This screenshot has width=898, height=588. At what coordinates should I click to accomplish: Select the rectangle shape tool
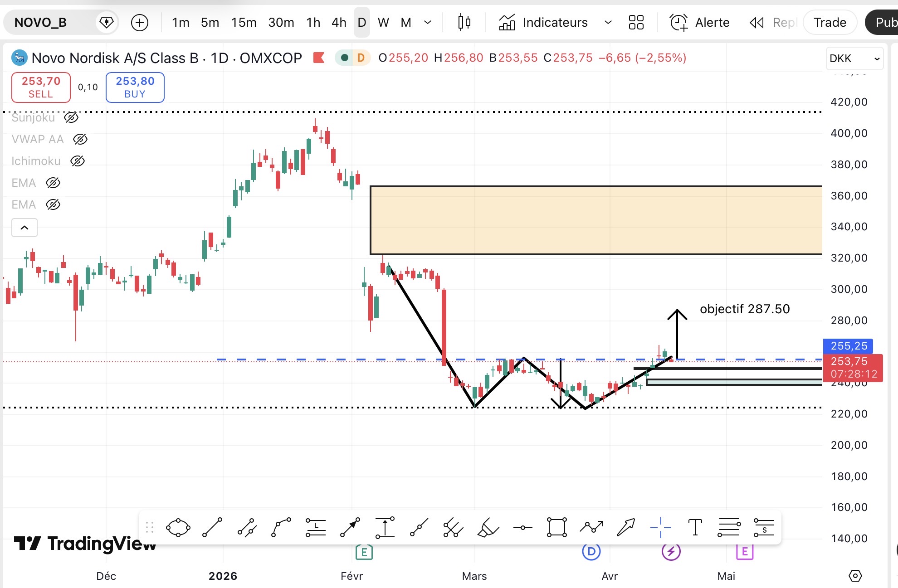[x=557, y=528]
